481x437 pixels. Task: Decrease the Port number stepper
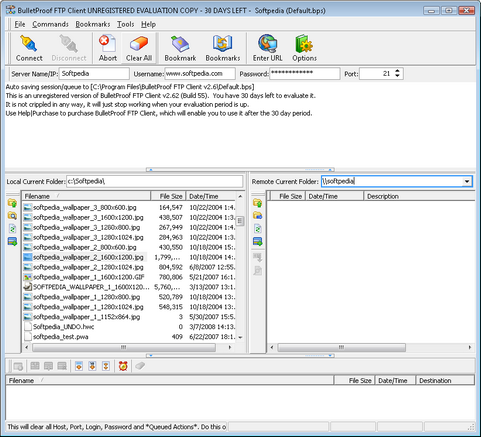[397, 76]
